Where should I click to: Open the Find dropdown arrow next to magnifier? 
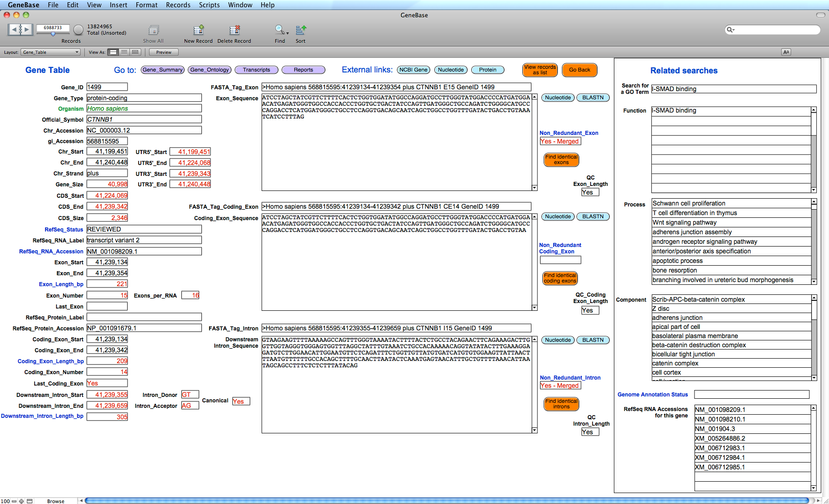[x=288, y=33]
